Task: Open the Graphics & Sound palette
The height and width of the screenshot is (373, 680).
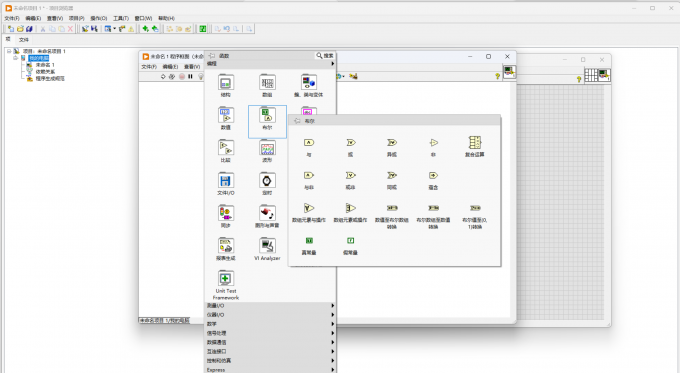Action: [267, 216]
